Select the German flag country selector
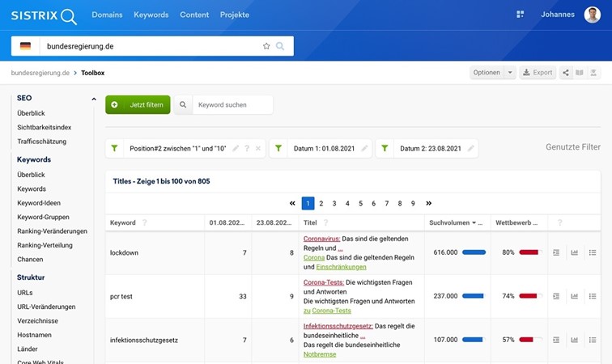 click(x=25, y=46)
